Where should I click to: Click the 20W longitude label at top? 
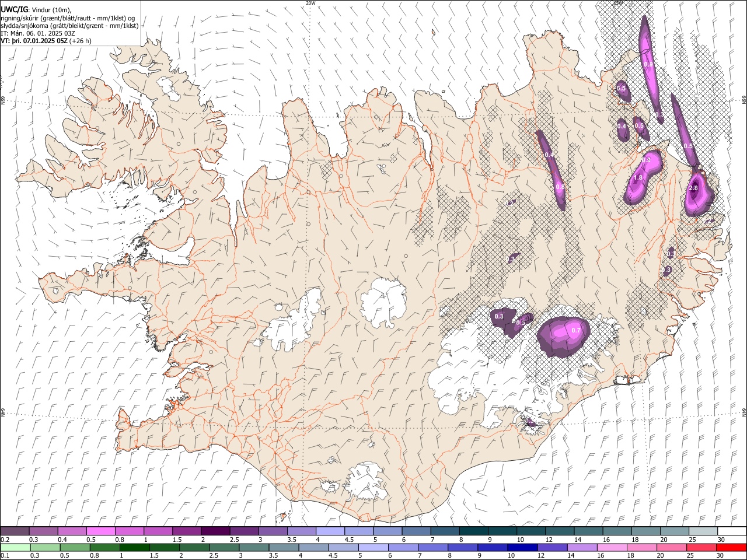coord(310,3)
